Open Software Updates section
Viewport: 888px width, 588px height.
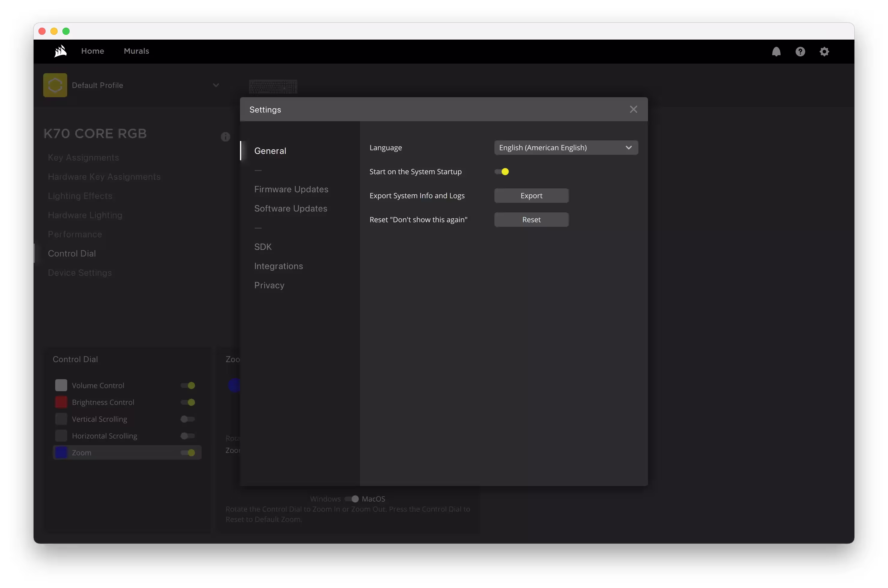point(291,208)
